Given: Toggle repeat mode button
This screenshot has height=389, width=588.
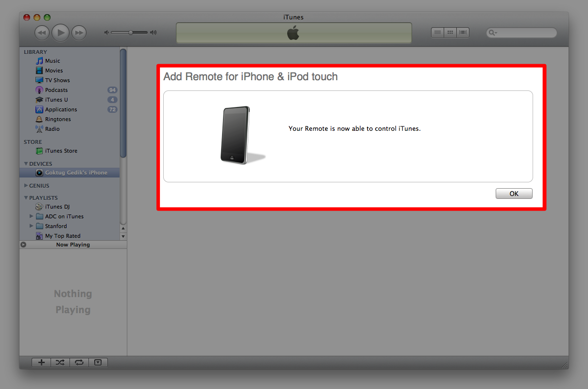Looking at the screenshot, I should coord(79,362).
